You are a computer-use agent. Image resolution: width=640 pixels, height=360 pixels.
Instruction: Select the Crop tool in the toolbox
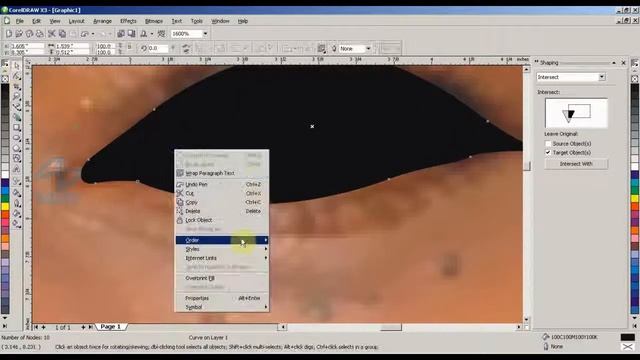[17, 86]
